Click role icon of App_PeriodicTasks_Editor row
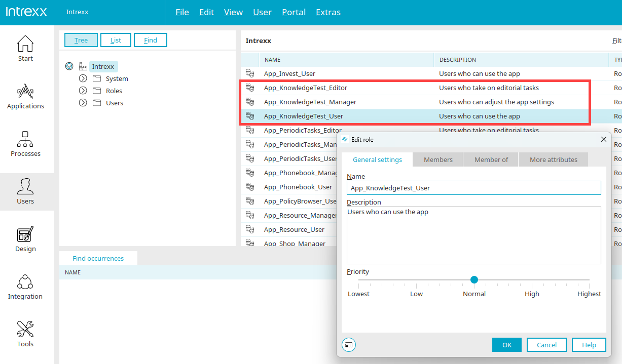The width and height of the screenshot is (622, 364). click(250, 130)
